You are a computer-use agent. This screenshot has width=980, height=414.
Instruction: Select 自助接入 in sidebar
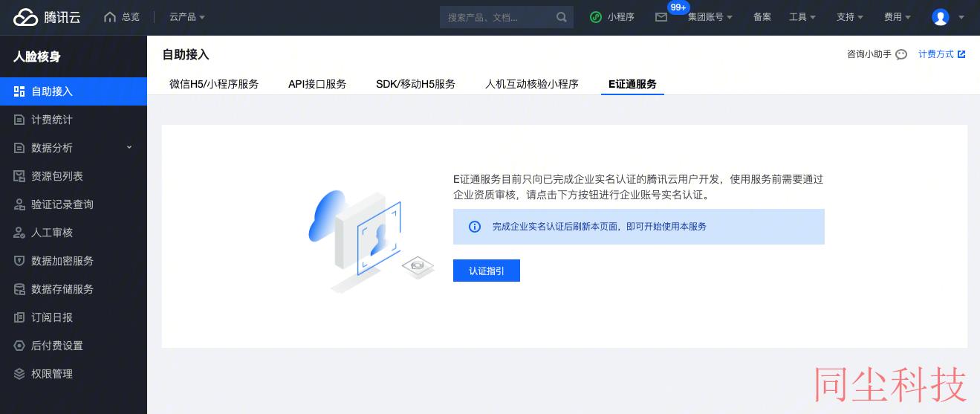(x=74, y=91)
